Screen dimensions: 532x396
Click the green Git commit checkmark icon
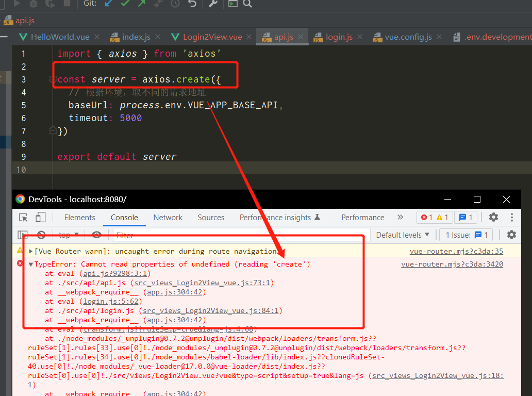click(x=125, y=4)
